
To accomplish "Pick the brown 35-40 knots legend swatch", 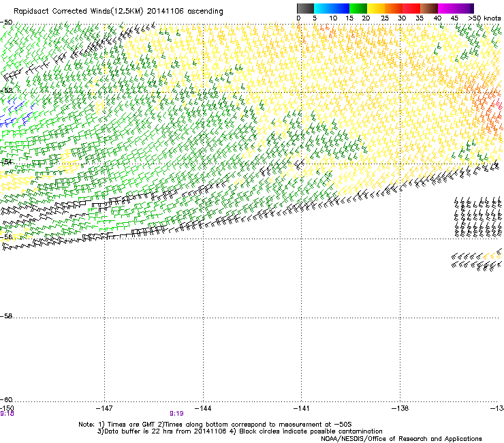I will 429,8.
